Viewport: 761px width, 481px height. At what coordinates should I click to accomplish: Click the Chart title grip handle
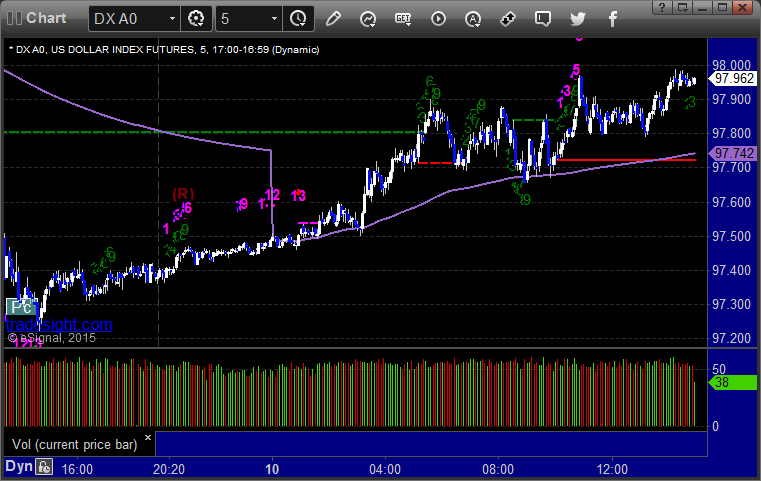click(x=15, y=18)
